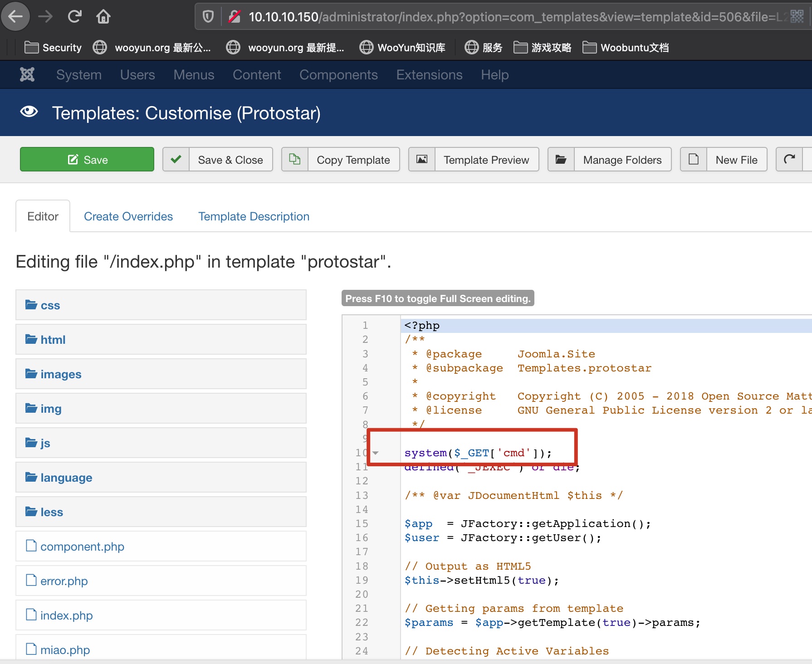Image resolution: width=812 pixels, height=664 pixels.
Task: Click the folder icon next to css
Action: tap(31, 304)
